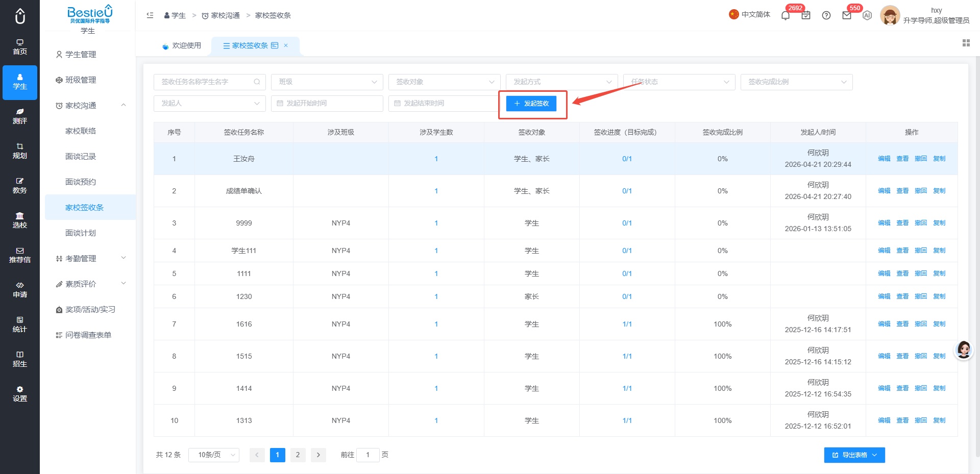The height and width of the screenshot is (474, 980).
Task: Open the mail envelope icon
Action: pyautogui.click(x=847, y=15)
